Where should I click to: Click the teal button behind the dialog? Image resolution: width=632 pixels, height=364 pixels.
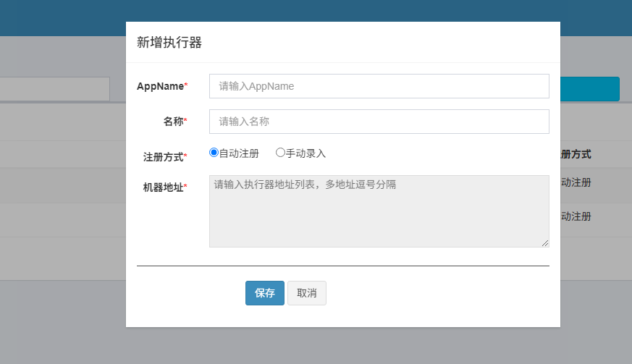tap(590, 89)
